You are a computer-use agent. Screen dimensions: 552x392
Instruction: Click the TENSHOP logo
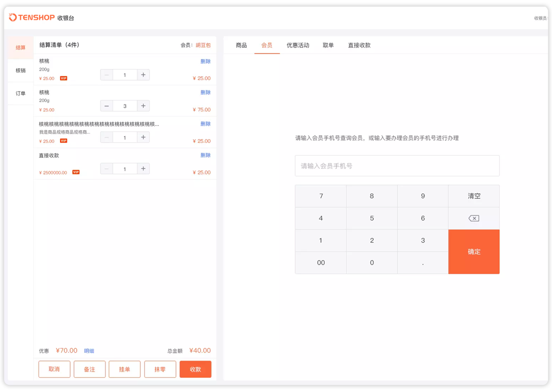pos(32,18)
